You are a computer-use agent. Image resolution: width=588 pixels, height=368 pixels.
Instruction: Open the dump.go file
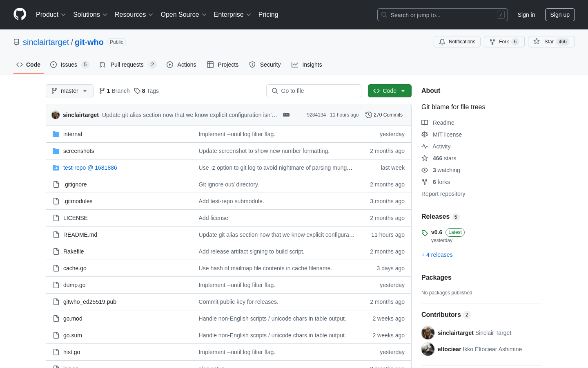[x=74, y=285]
